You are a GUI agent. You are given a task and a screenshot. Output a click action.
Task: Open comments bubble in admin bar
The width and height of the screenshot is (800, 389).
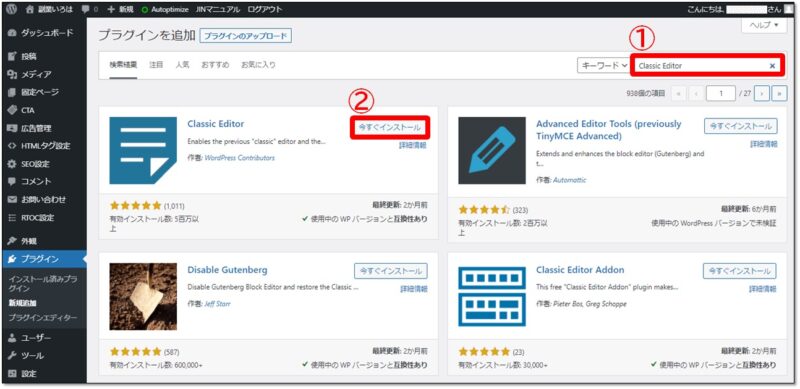pos(89,9)
